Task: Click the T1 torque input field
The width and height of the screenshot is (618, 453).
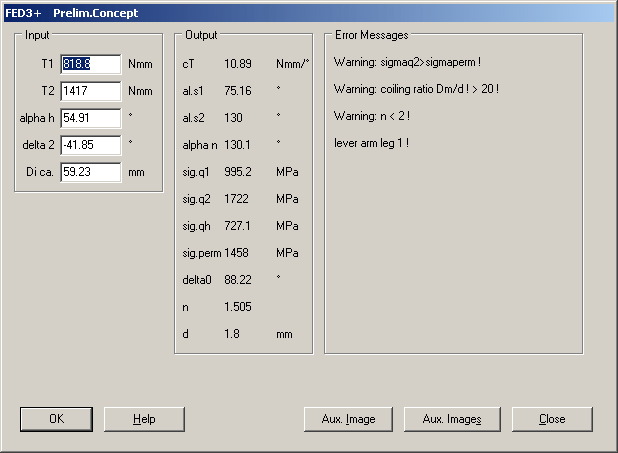Action: pyautogui.click(x=90, y=64)
